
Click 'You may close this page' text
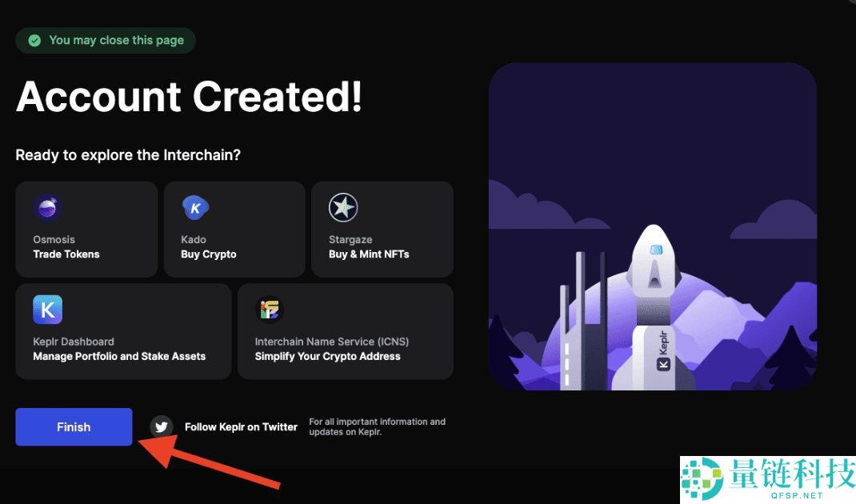click(116, 41)
